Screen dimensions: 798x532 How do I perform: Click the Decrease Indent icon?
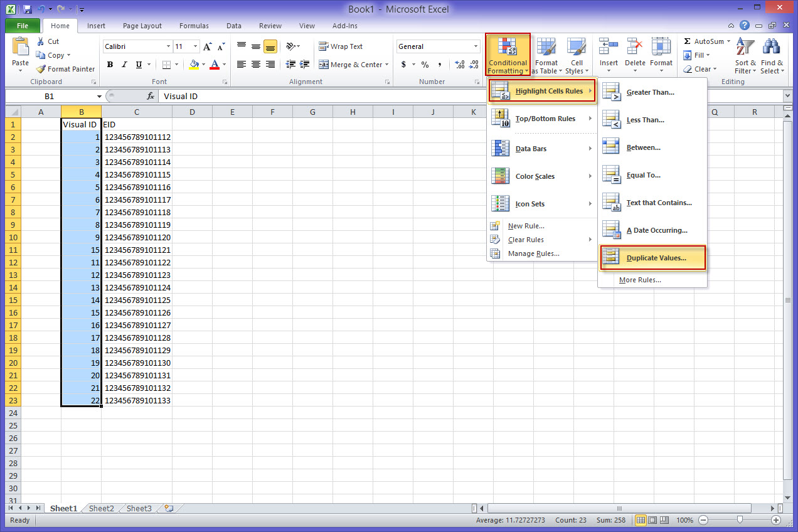tap(290, 65)
